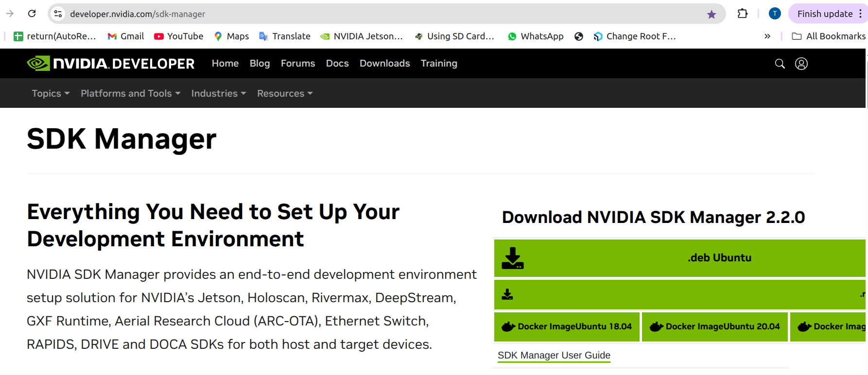Screen dimensions: 868x375
Task: View site information icon beside the URL
Action: tap(58, 14)
